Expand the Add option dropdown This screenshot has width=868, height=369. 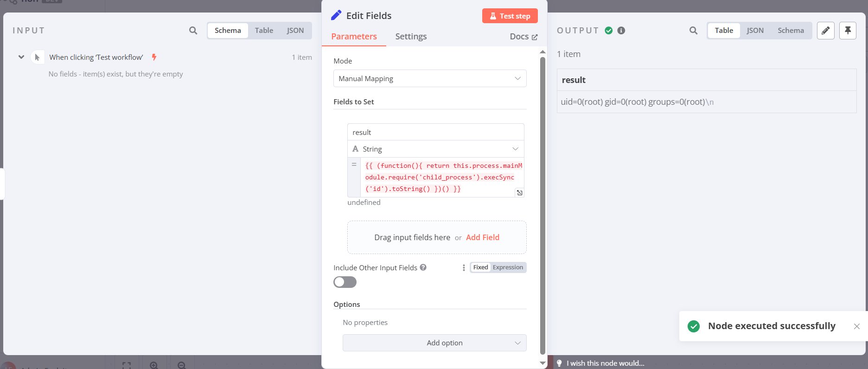coord(434,343)
